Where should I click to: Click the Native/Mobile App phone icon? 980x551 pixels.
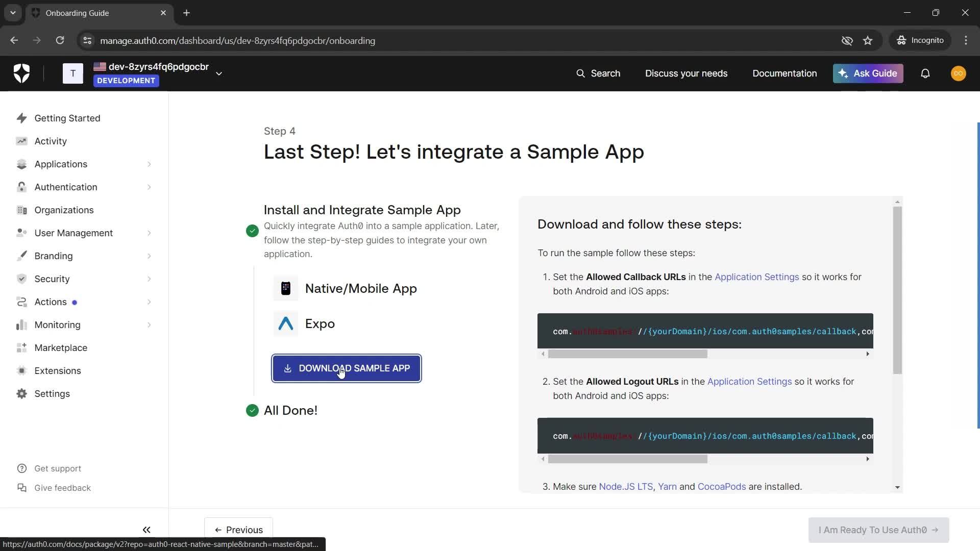click(286, 288)
